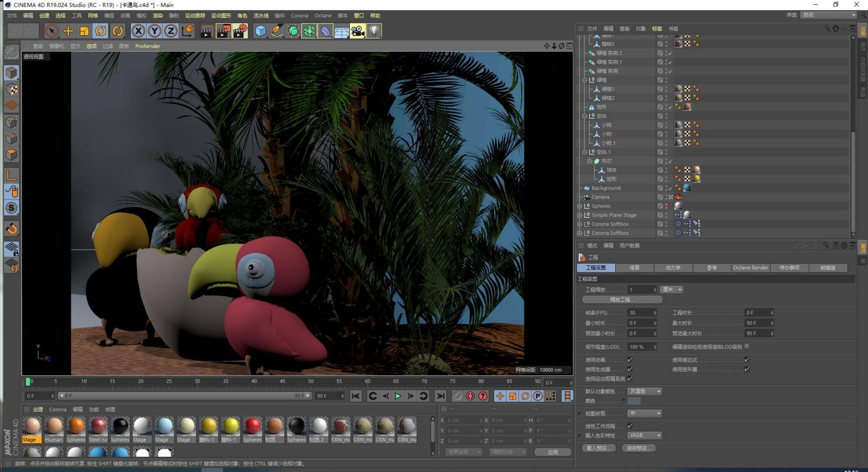Viewport: 868px width, 472px height.
Task: Click the Render to Picture Viewer icon
Action: pos(223,31)
